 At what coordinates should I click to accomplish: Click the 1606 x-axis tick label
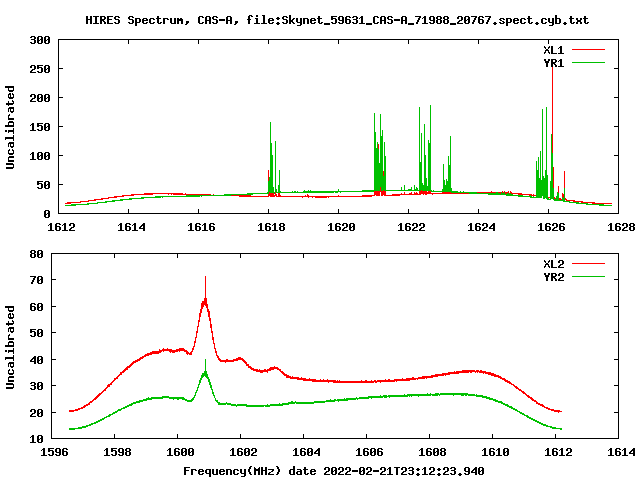369,452
